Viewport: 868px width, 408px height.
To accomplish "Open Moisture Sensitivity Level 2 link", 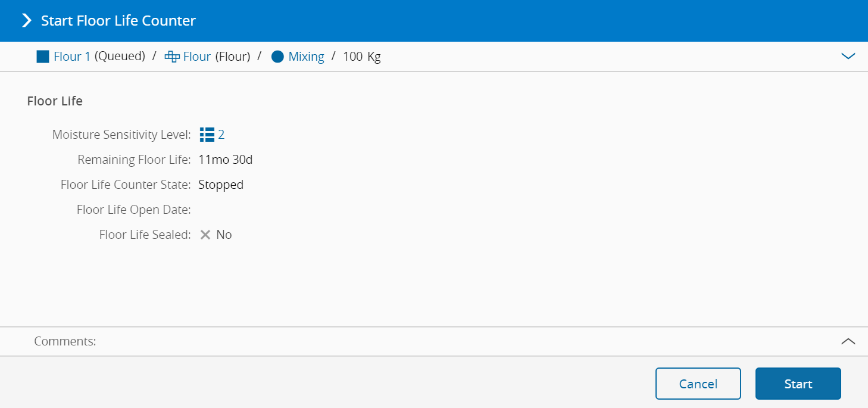I will click(221, 135).
